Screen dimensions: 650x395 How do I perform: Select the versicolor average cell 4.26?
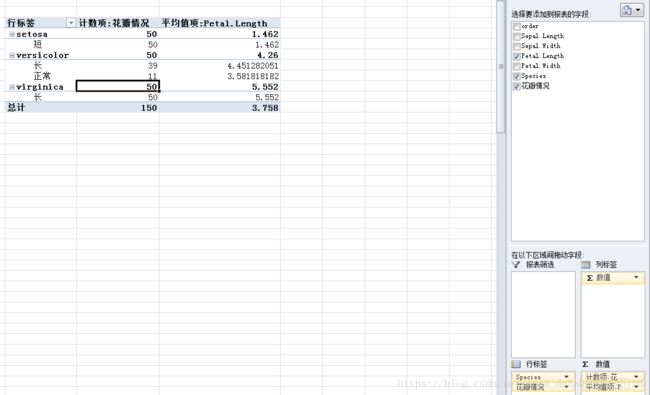220,55
